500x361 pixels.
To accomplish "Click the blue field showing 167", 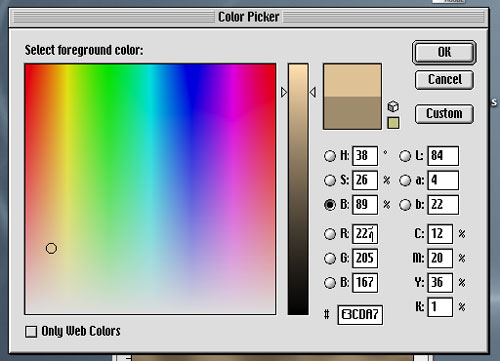I will click(x=365, y=283).
